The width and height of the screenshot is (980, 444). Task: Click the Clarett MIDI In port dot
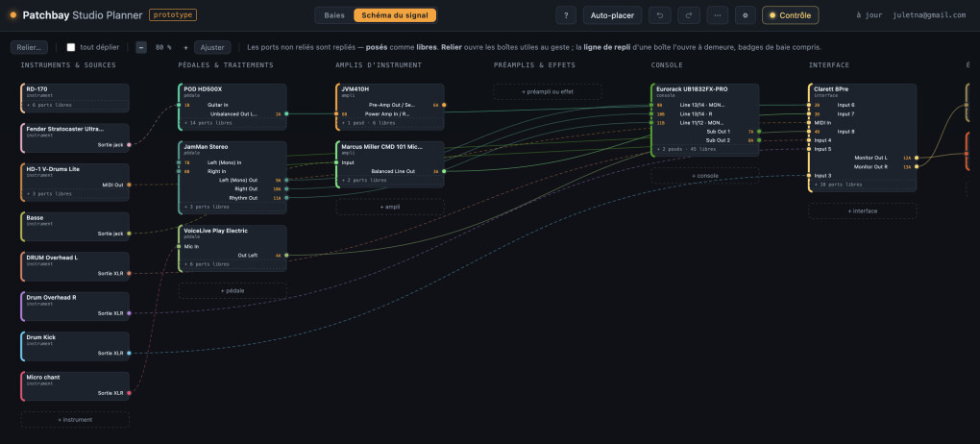[x=809, y=123]
